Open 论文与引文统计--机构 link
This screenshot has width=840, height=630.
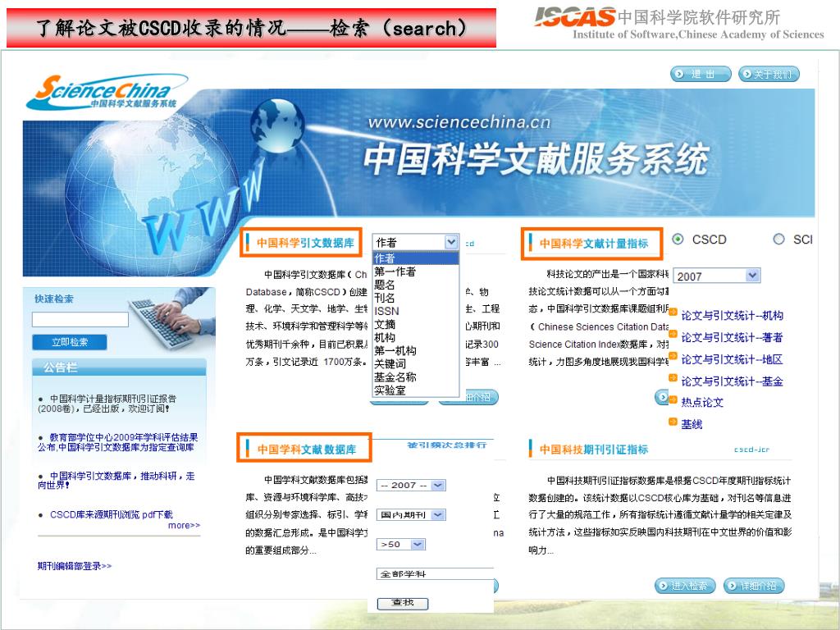[x=732, y=316]
